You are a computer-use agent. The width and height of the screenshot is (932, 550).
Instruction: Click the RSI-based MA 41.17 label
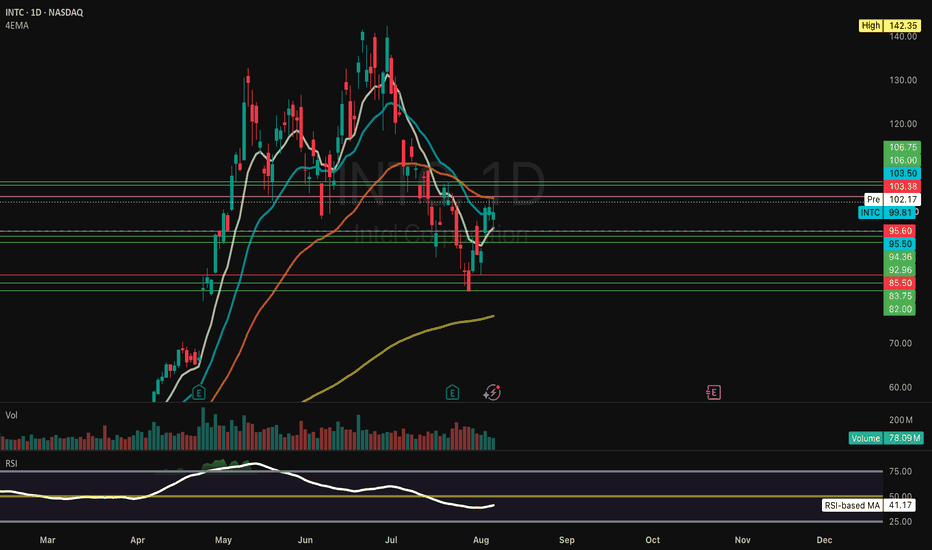click(x=868, y=505)
